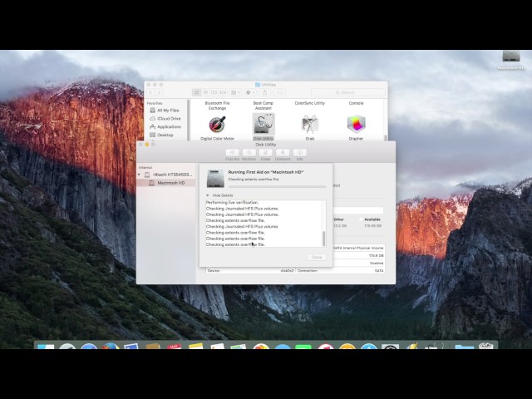Click the ColorSync Utility label
The image size is (532, 399).
click(310, 103)
